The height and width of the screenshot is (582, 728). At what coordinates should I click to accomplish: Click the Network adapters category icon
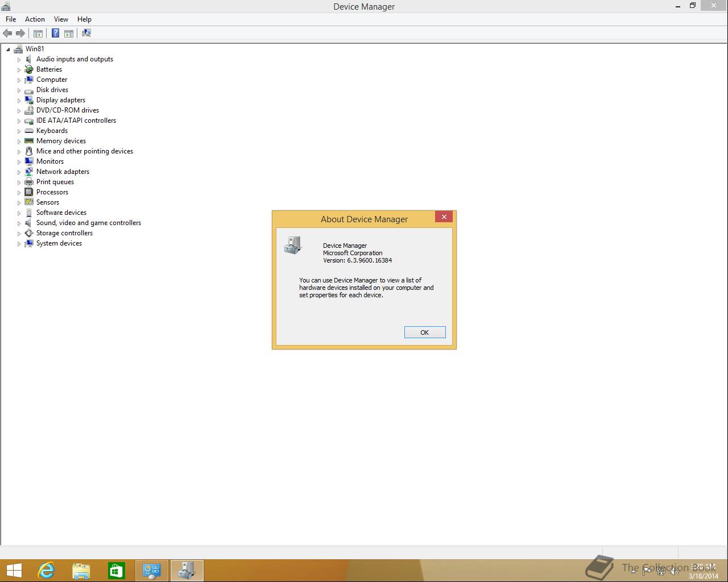click(29, 172)
